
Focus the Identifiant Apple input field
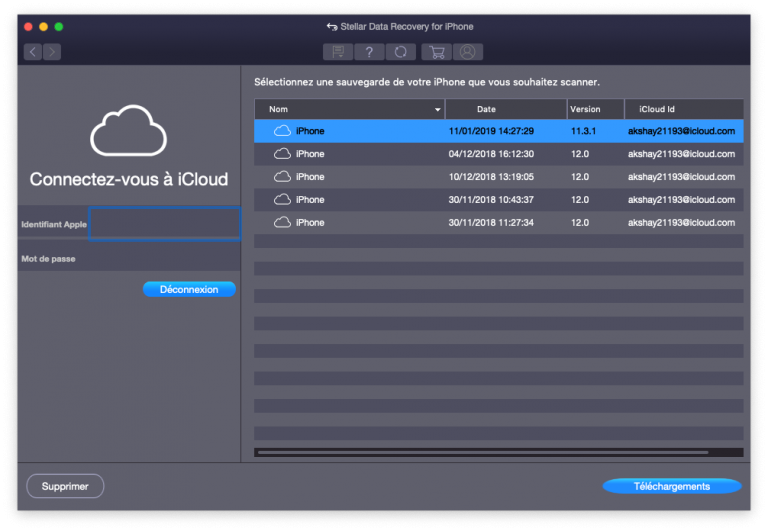(164, 224)
